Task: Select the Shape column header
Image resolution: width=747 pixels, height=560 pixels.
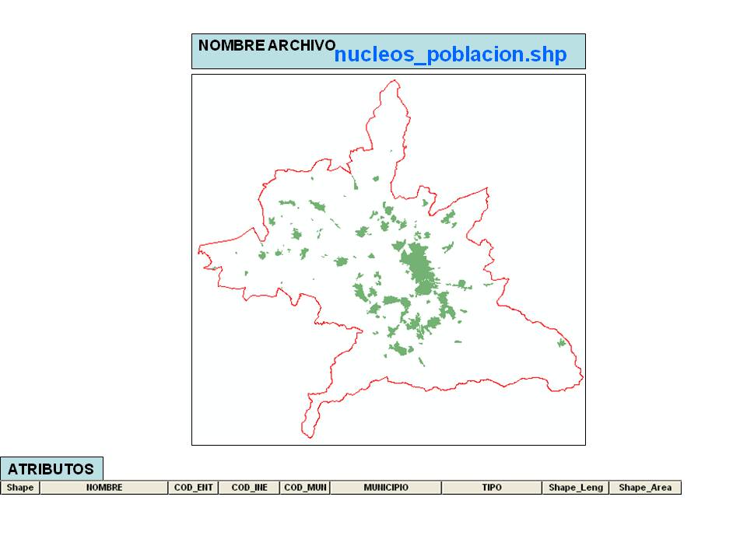Action: [x=20, y=488]
